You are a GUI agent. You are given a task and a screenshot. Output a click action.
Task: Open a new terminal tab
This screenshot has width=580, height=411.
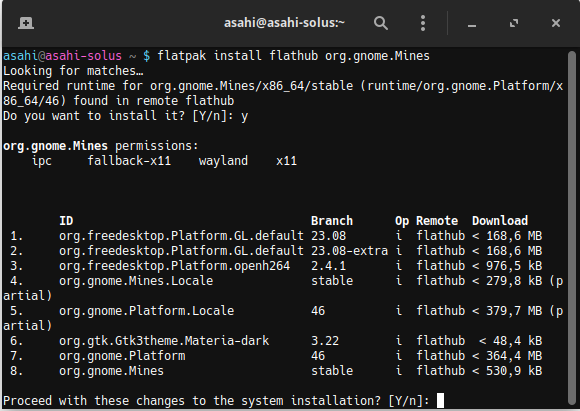point(26,23)
